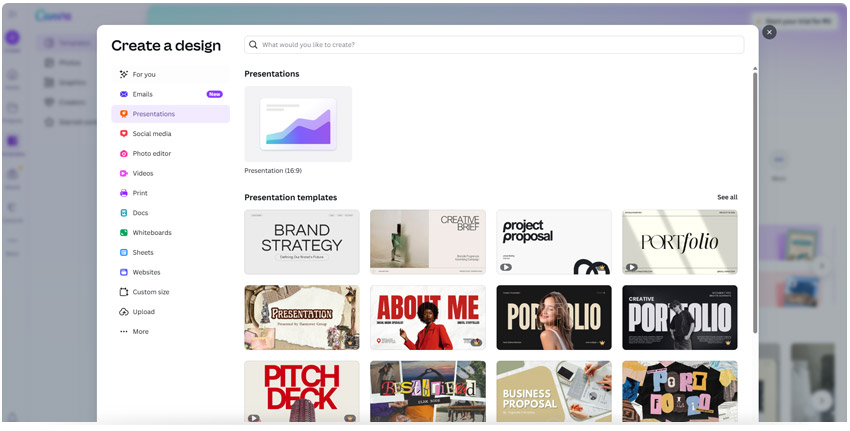Viewport: 850px width, 431px height.
Task: Open the photo collage scrapbook template
Action: coord(428,391)
